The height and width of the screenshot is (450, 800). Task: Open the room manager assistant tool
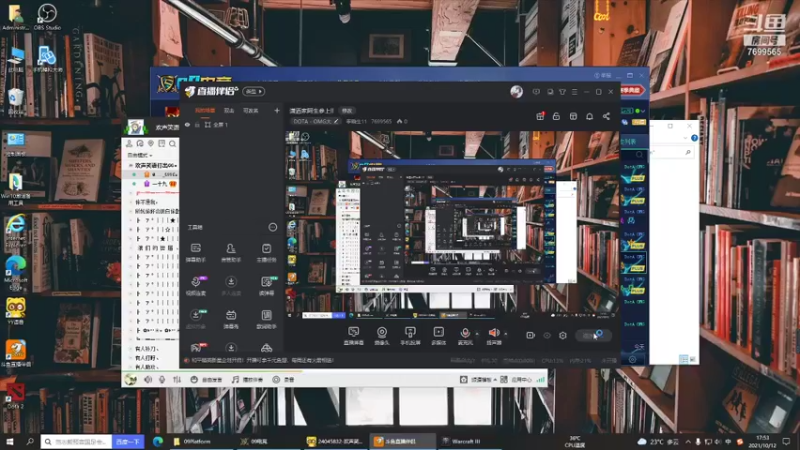click(x=231, y=253)
